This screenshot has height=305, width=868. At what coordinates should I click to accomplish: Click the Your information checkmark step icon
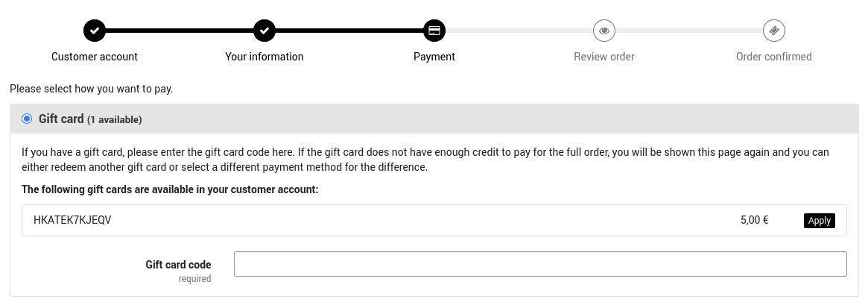tap(264, 31)
